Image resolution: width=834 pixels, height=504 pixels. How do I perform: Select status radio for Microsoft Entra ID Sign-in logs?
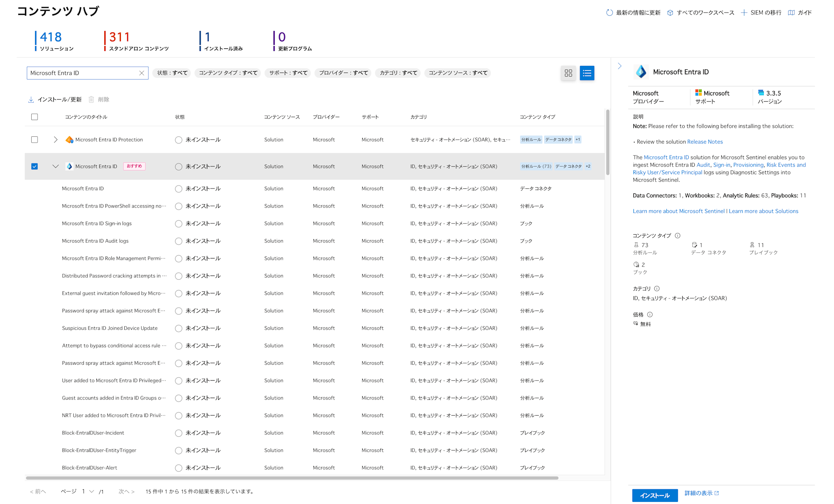178,224
